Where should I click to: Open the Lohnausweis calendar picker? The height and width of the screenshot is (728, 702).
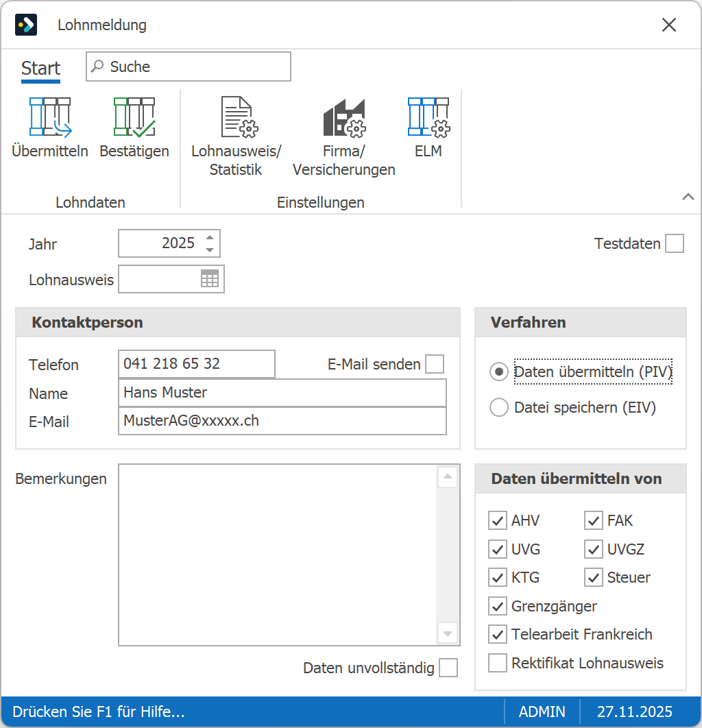pos(209,279)
